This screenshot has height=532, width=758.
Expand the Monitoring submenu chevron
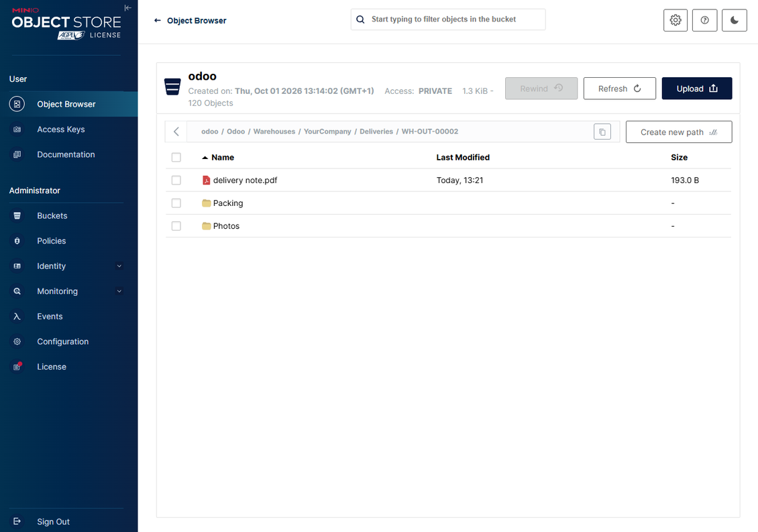119,291
